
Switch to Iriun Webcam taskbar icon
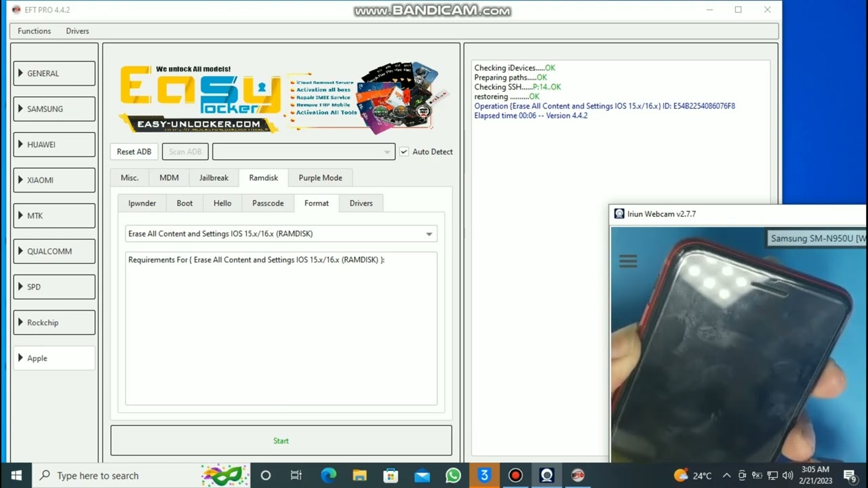tap(547, 475)
